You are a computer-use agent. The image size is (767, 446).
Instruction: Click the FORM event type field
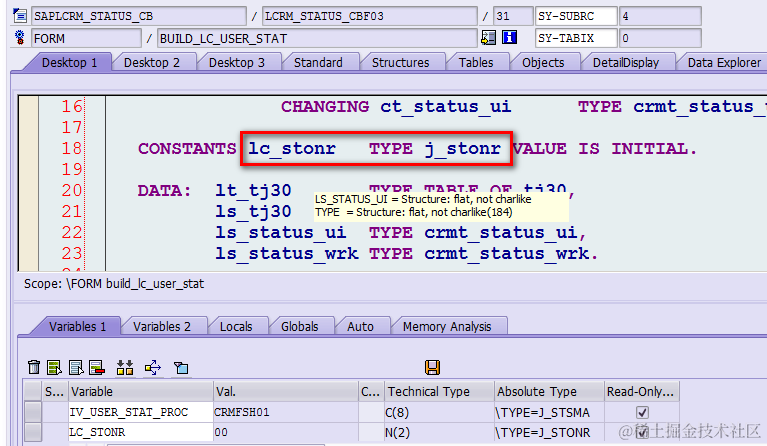87,38
